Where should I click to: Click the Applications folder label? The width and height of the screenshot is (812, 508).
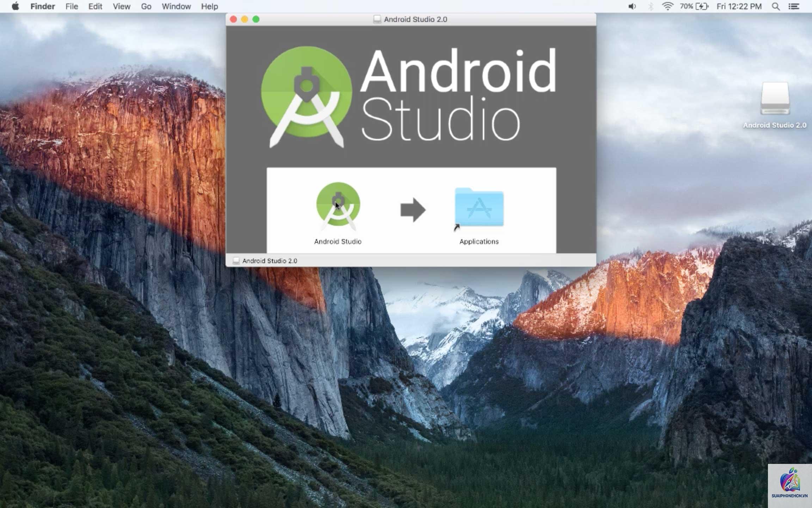(x=479, y=242)
